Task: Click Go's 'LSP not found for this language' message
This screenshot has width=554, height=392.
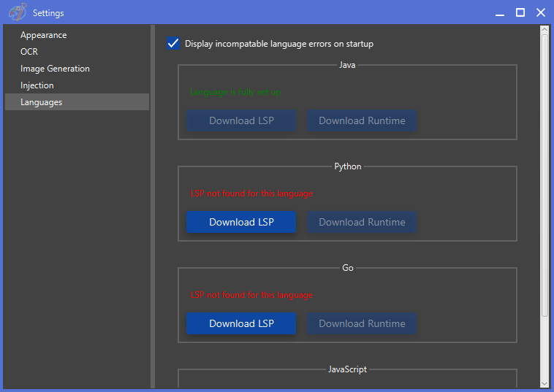Action: [x=251, y=295]
